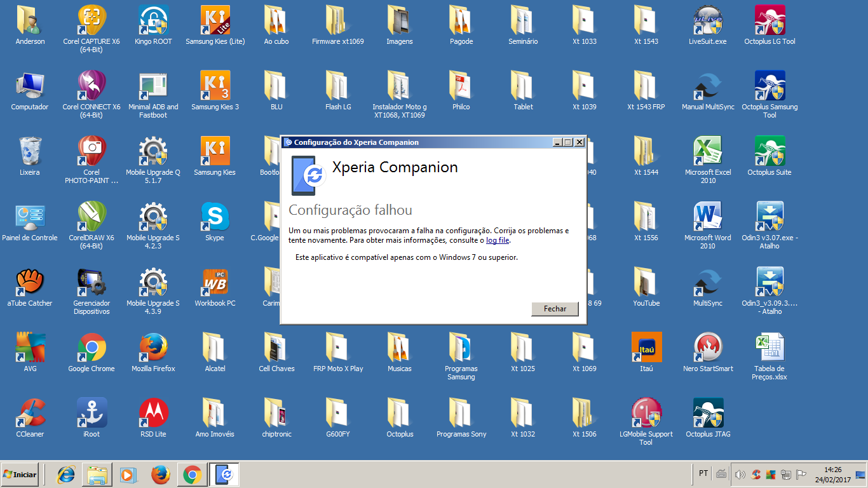Open the volume icon in system tray

[740, 474]
